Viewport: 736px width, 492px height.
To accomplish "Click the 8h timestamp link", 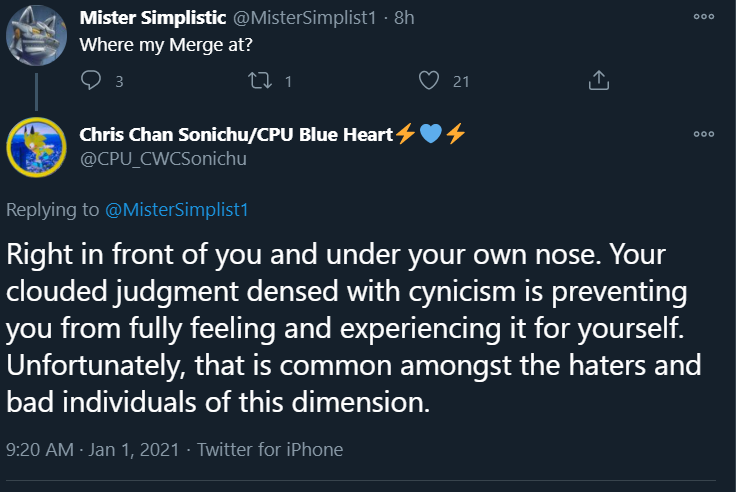I will click(x=404, y=18).
